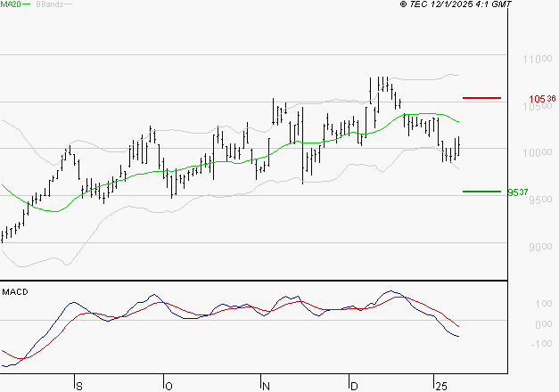The image size is (559, 392).
Task: Click the D month marker on time axis
Action: 354,387
